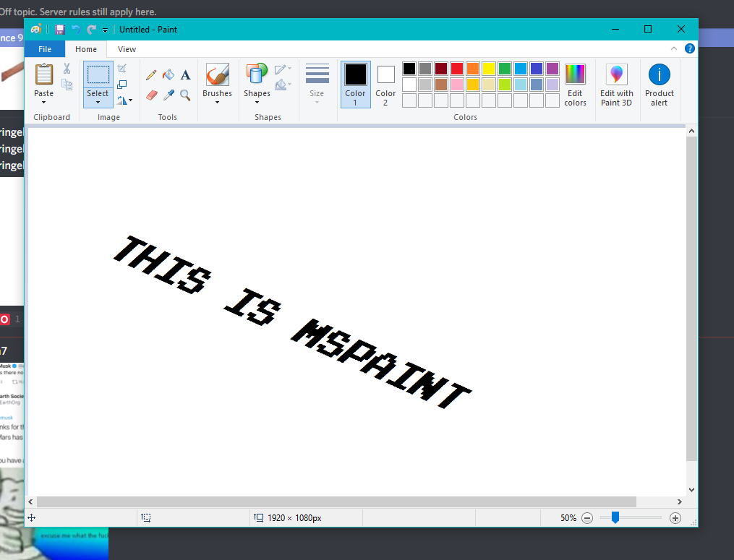Viewport: 734px width, 560px height.
Task: Select the Color picker eyedropper tool
Action: point(168,95)
